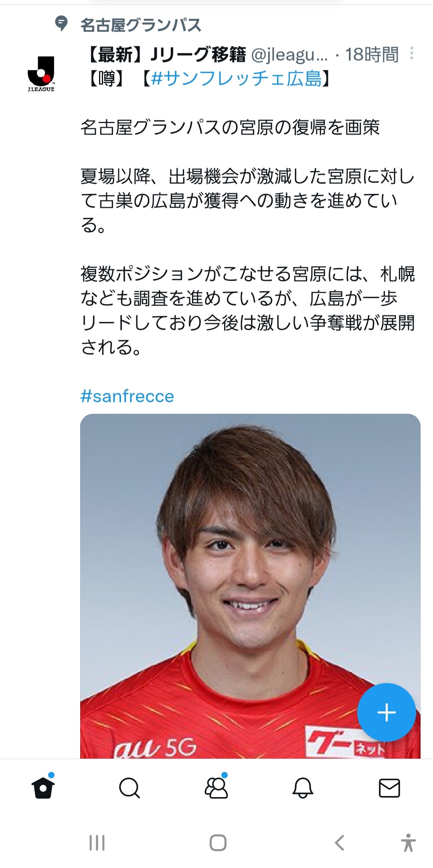Tap the Android back arrow
The height and width of the screenshot is (868, 433).
pos(339,843)
